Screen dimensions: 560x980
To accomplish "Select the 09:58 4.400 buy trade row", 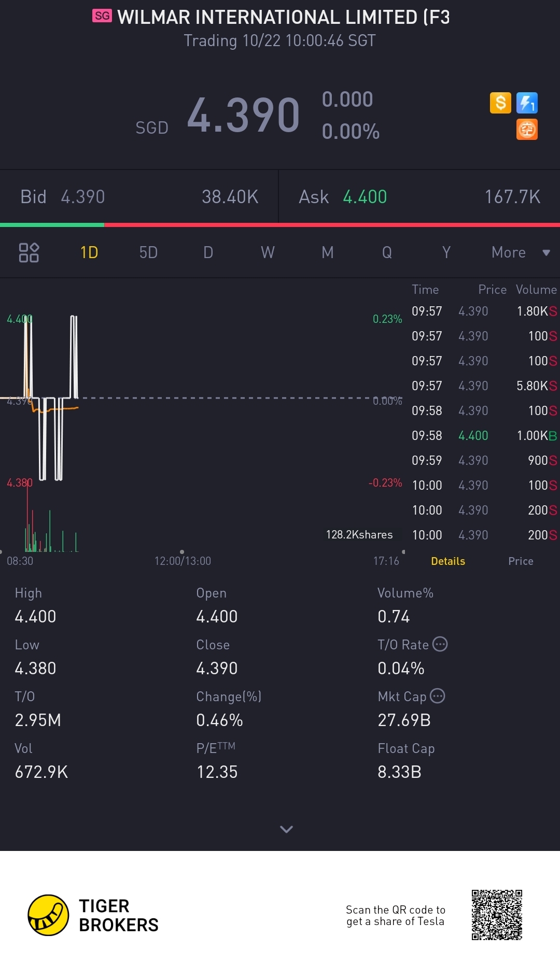I will click(484, 435).
